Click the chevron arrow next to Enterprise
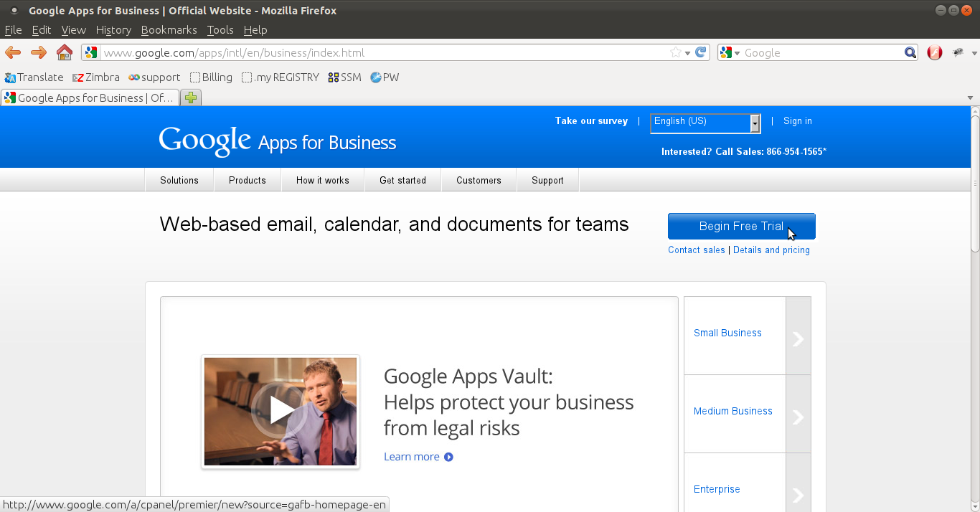 pyautogui.click(x=798, y=495)
